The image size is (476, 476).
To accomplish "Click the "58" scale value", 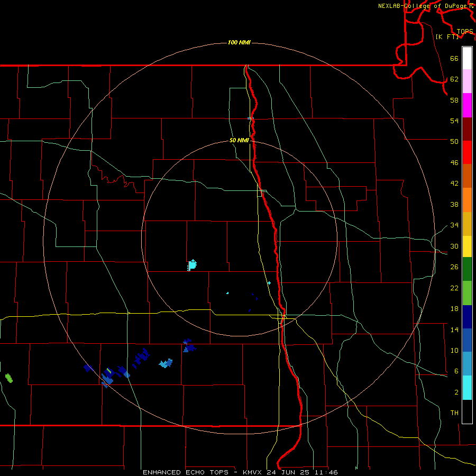I will [454, 100].
